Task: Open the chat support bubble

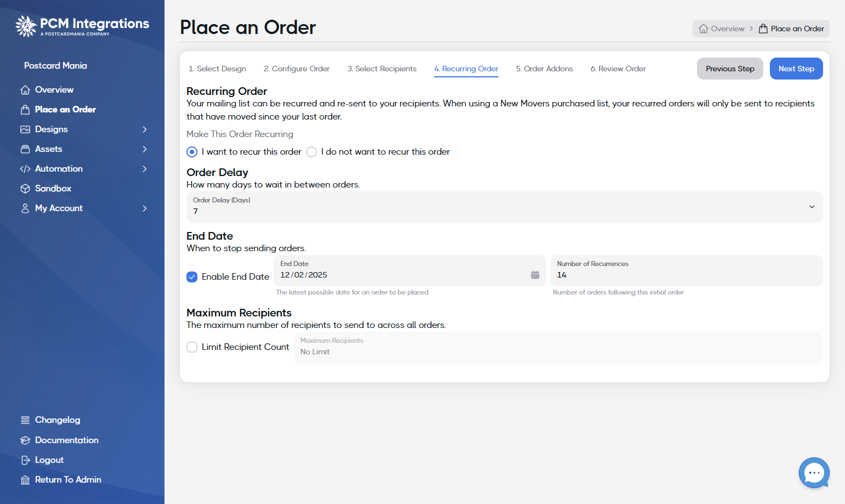Action: (814, 473)
